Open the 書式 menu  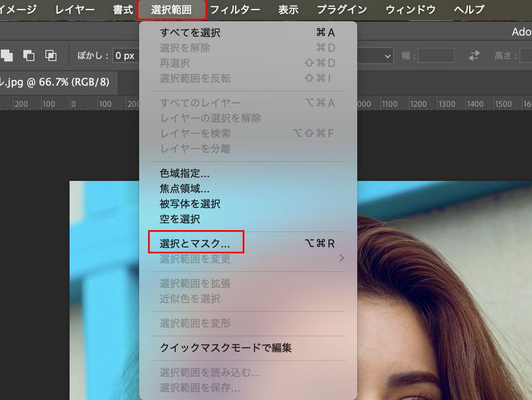[x=123, y=10]
